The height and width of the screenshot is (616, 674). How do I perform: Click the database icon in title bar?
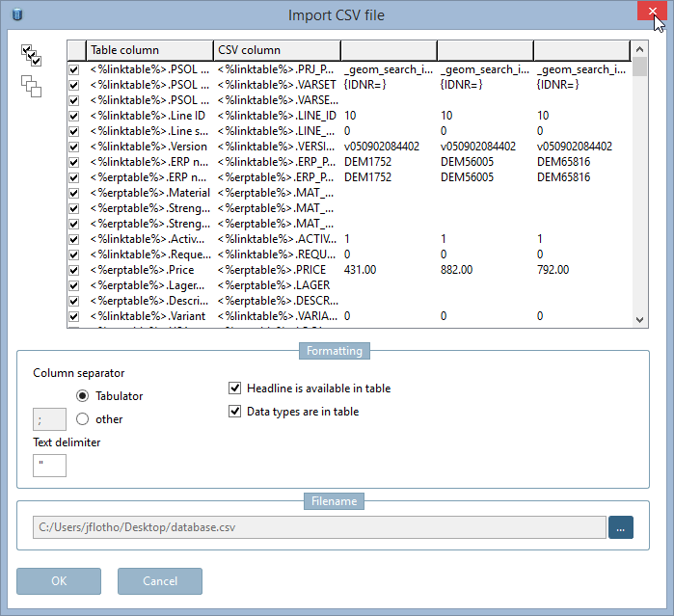[x=17, y=14]
